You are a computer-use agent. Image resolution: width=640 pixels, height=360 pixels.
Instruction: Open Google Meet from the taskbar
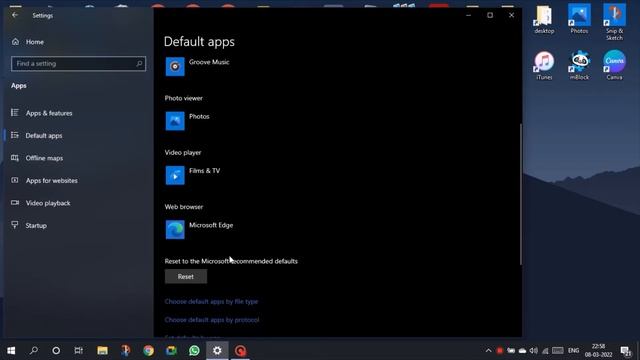[171, 351]
